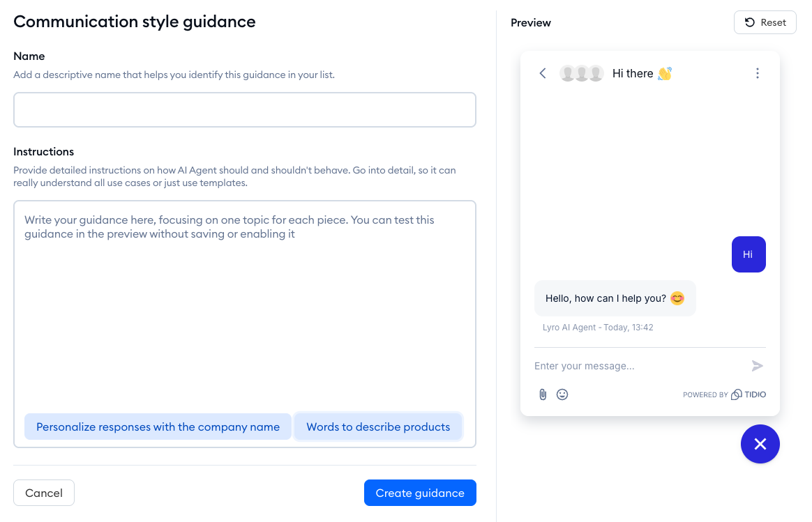Open the emoji picker in the chat
The width and height of the screenshot is (812, 522).
[x=562, y=394]
